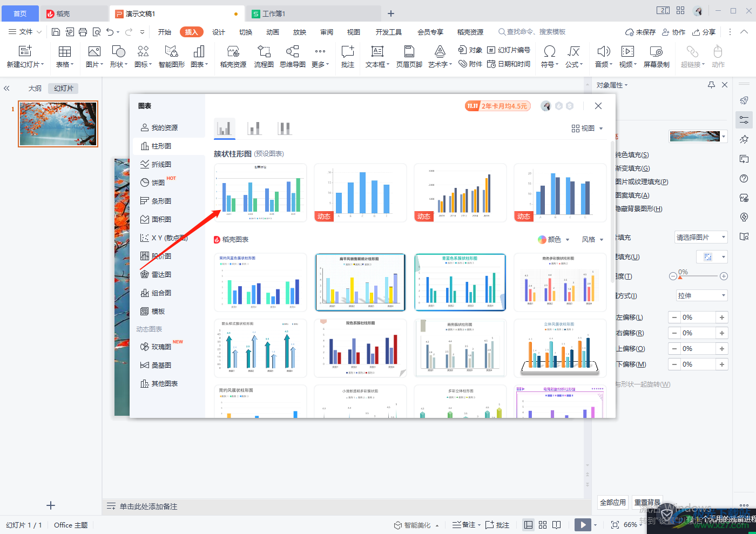Switch to the 大纲 outline tab
Screen dimensions: 756x534
coord(35,88)
